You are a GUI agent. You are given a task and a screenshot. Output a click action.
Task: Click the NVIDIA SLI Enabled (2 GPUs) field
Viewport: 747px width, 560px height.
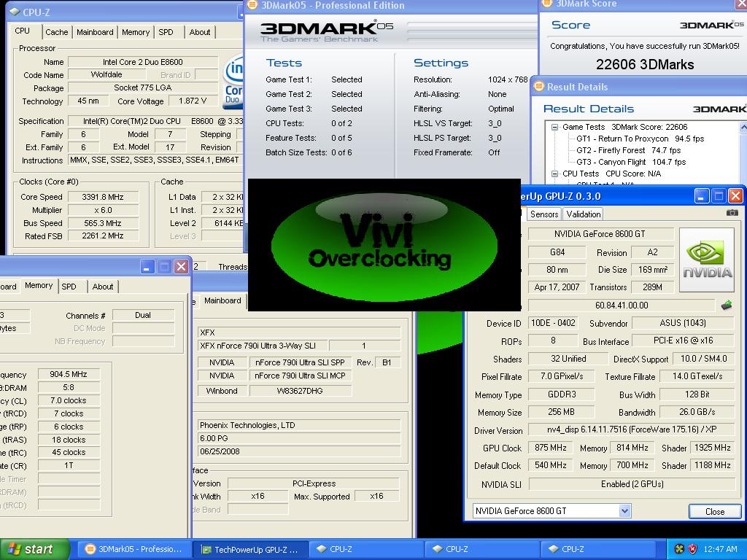click(x=632, y=484)
